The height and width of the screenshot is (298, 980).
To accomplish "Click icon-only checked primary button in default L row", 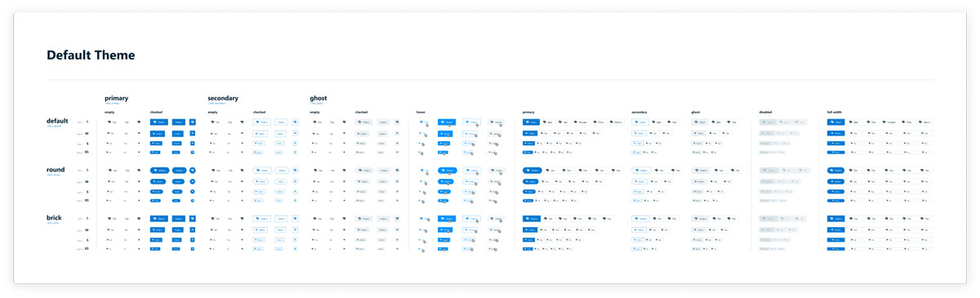I will pyautogui.click(x=193, y=122).
